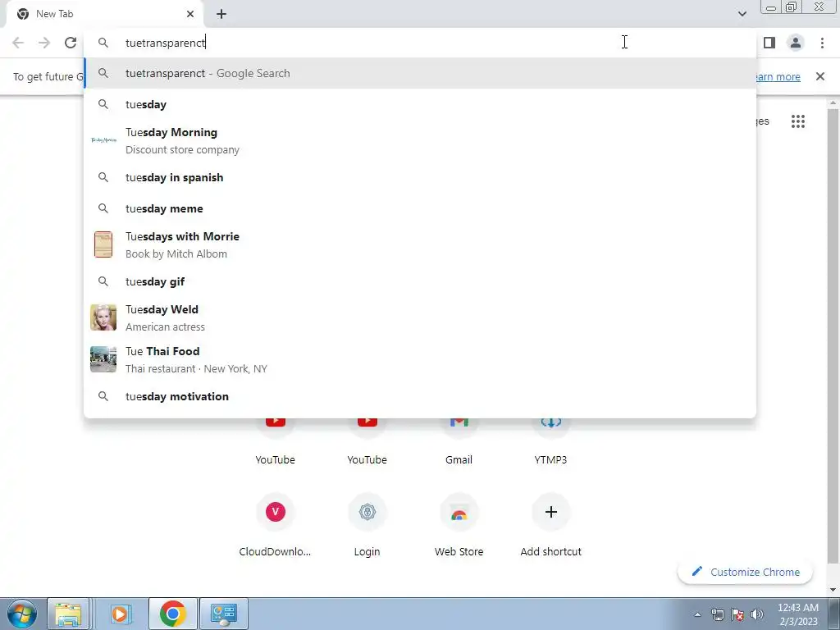This screenshot has height=630, width=840.
Task: Click the volume speaker tray icon
Action: 757,614
